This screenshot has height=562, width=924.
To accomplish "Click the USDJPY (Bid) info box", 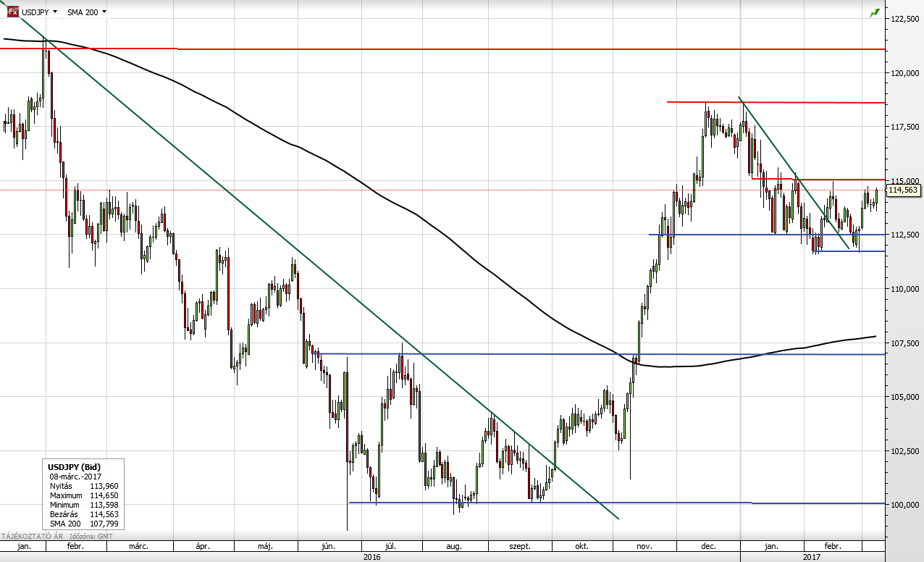I will pos(82,495).
